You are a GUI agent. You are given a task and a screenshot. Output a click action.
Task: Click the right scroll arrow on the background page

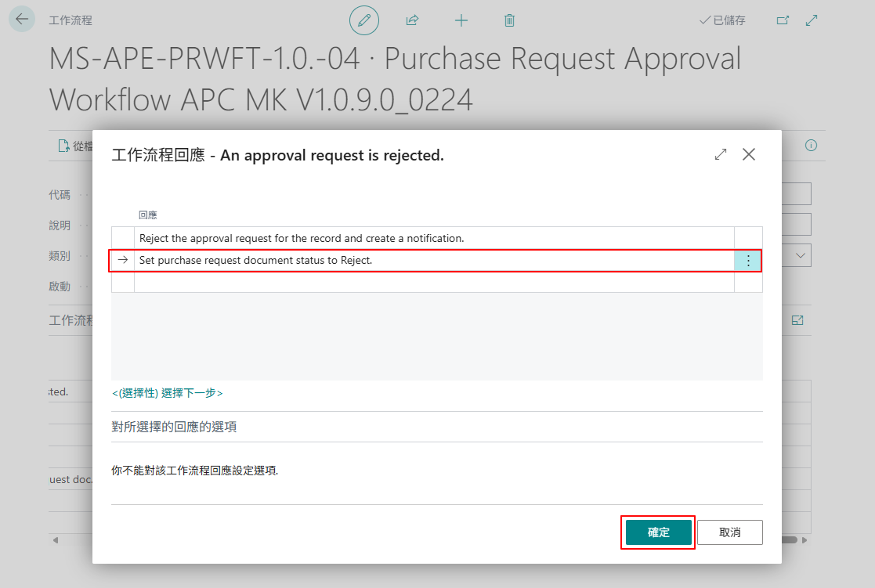pyautogui.click(x=804, y=540)
